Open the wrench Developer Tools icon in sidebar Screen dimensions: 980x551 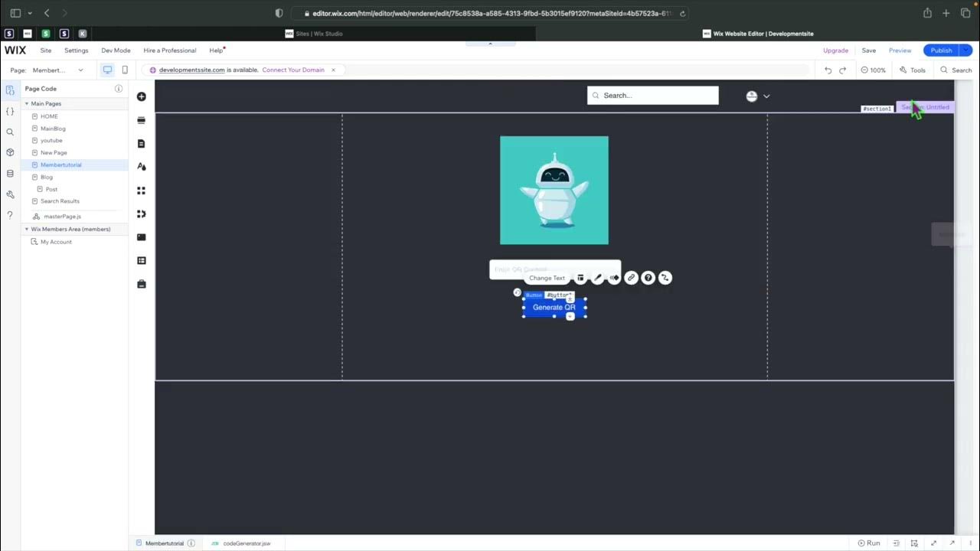coord(10,194)
